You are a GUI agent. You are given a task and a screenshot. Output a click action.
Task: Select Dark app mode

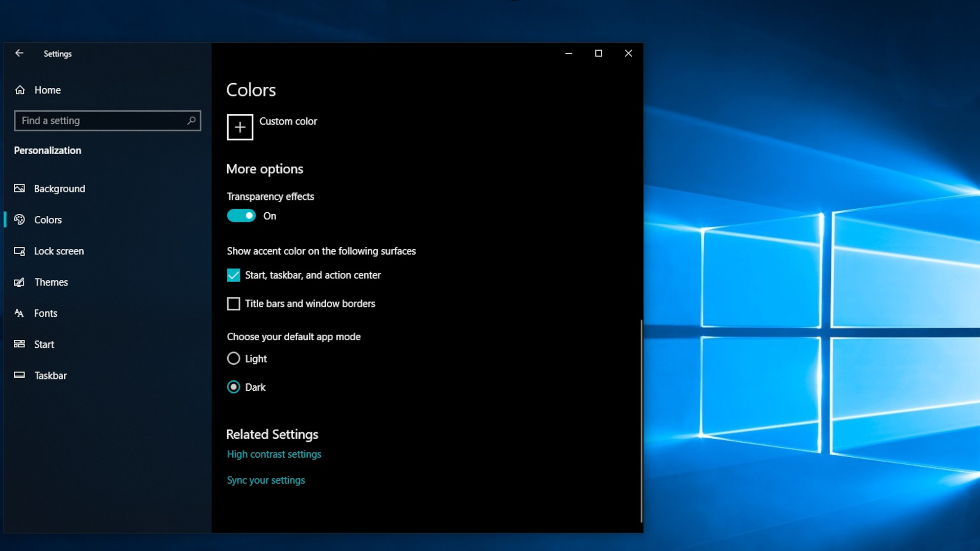233,387
